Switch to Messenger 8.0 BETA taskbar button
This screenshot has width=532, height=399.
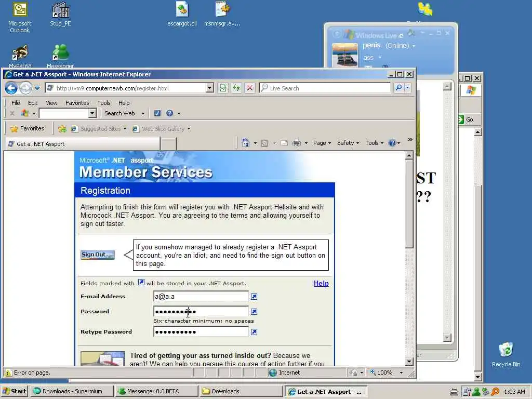tap(156, 391)
